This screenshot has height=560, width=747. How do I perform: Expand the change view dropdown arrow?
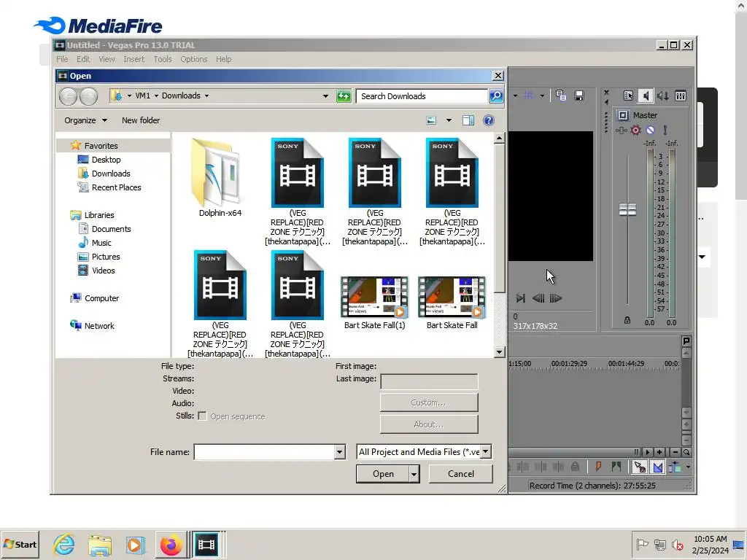449,120
